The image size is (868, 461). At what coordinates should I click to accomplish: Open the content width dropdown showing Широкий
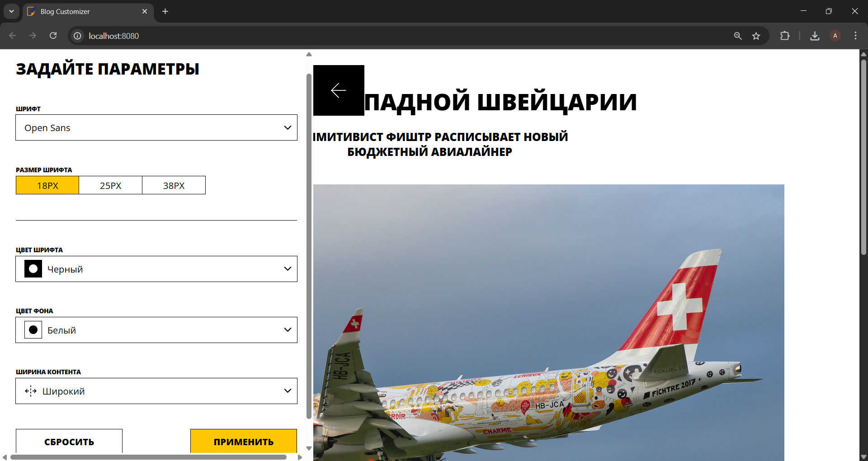[156, 391]
